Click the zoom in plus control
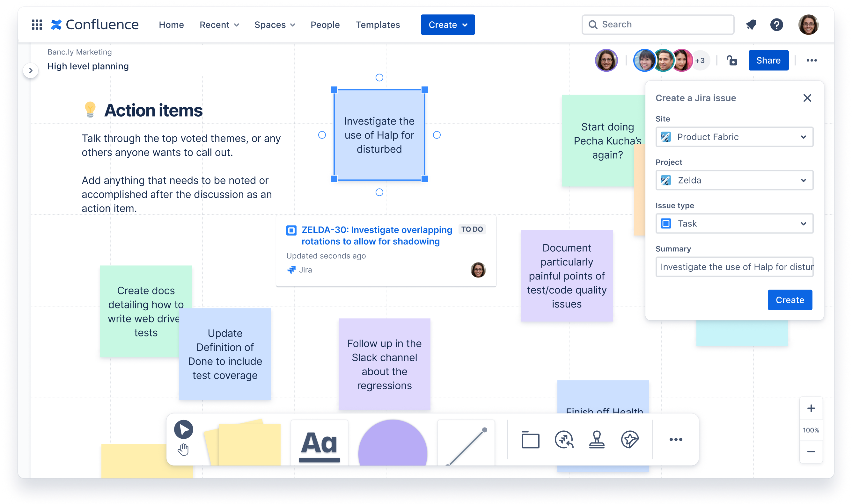This screenshot has height=504, width=852. (x=811, y=408)
